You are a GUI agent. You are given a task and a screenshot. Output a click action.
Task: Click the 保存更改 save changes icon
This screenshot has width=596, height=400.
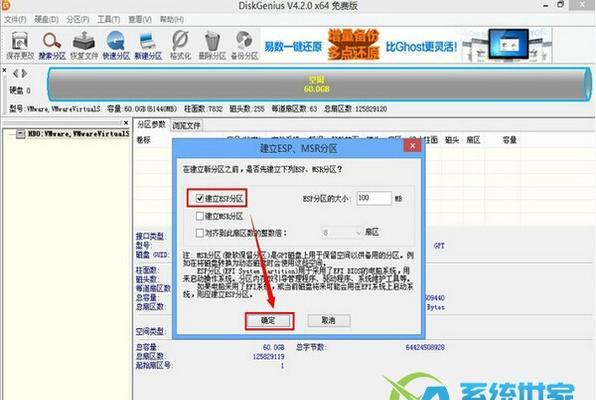click(20, 45)
